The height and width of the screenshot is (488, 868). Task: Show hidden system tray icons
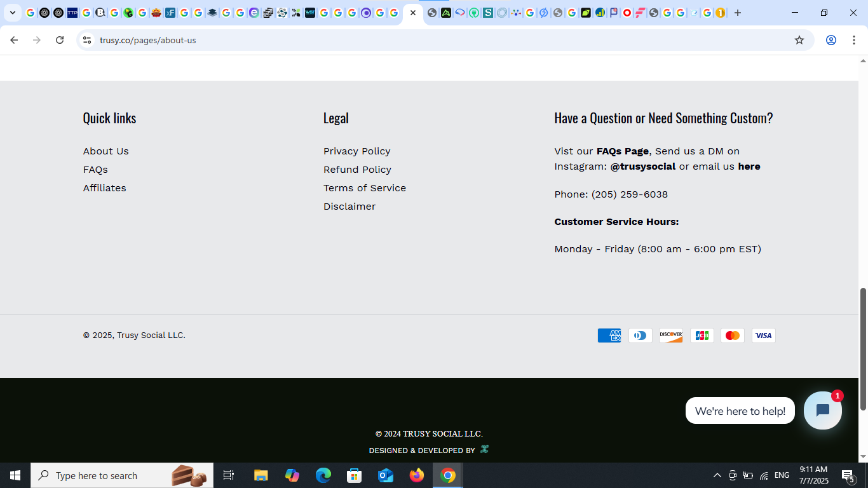click(717, 475)
